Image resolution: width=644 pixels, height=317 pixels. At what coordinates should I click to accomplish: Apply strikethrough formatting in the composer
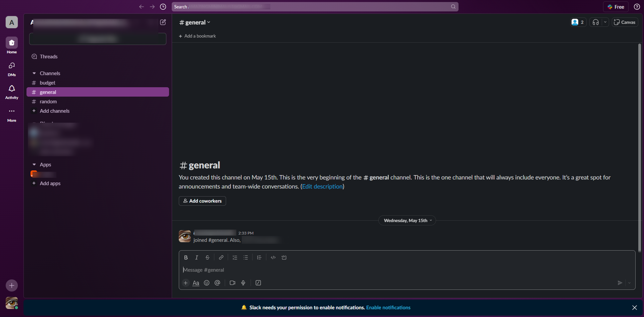(x=207, y=257)
